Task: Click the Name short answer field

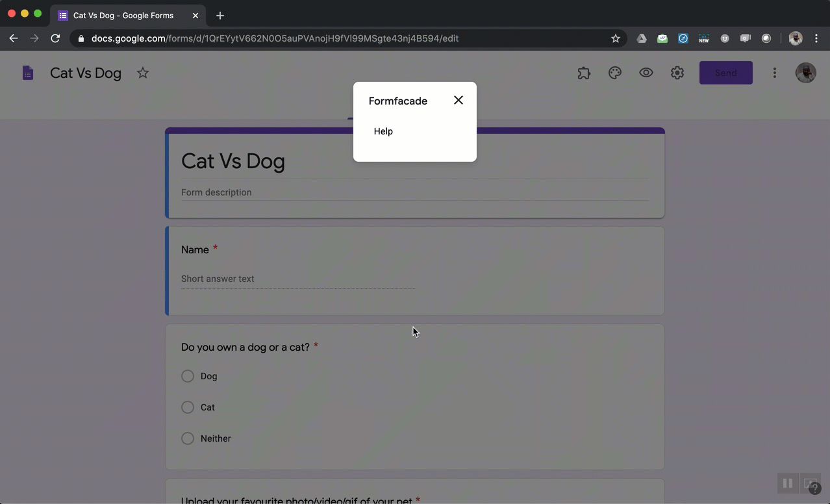Action: point(297,279)
